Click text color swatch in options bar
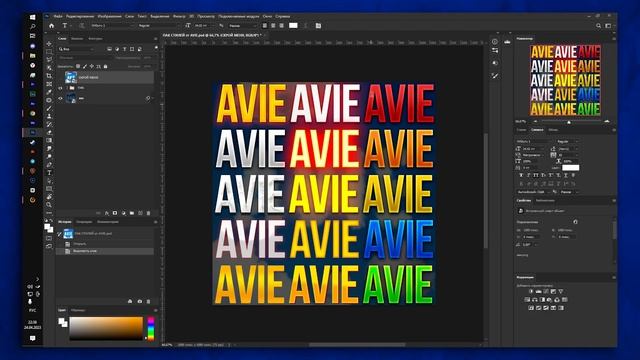This screenshot has width=640, height=360. click(x=293, y=26)
